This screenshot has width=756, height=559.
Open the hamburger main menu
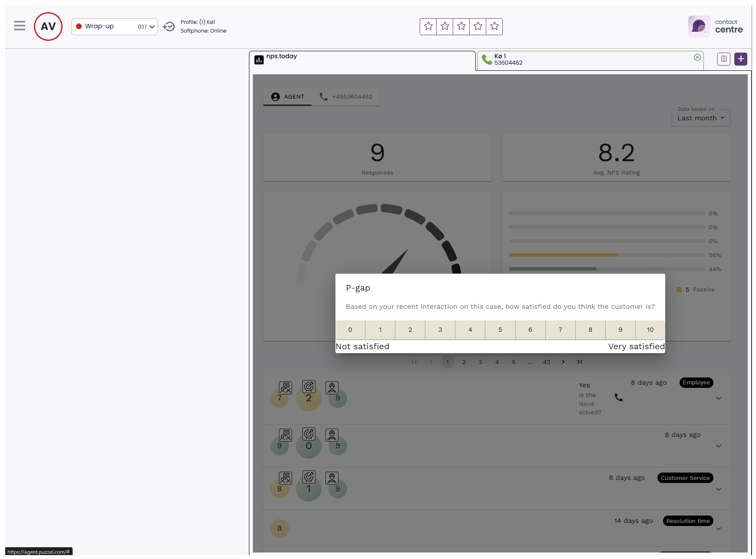click(20, 26)
